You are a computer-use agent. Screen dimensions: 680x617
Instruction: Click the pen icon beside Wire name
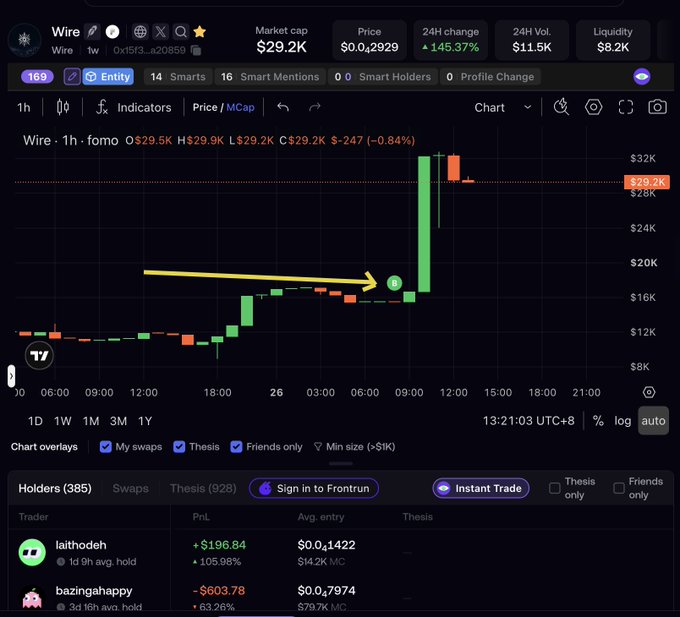(92, 32)
